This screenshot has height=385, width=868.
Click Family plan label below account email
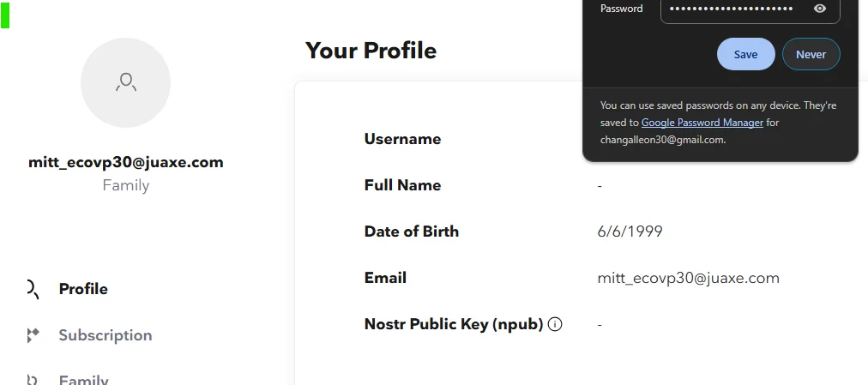[126, 185]
